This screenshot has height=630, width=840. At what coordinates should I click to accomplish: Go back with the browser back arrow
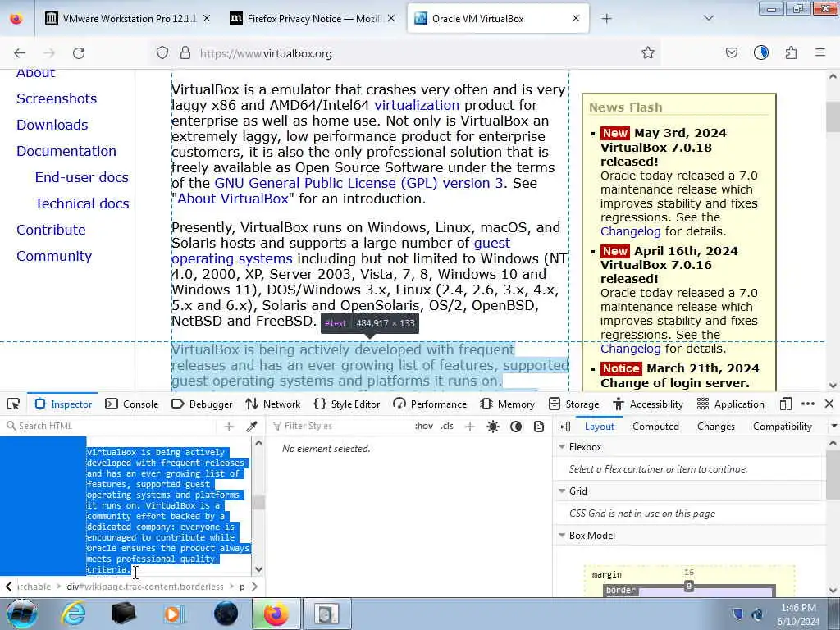coord(20,53)
